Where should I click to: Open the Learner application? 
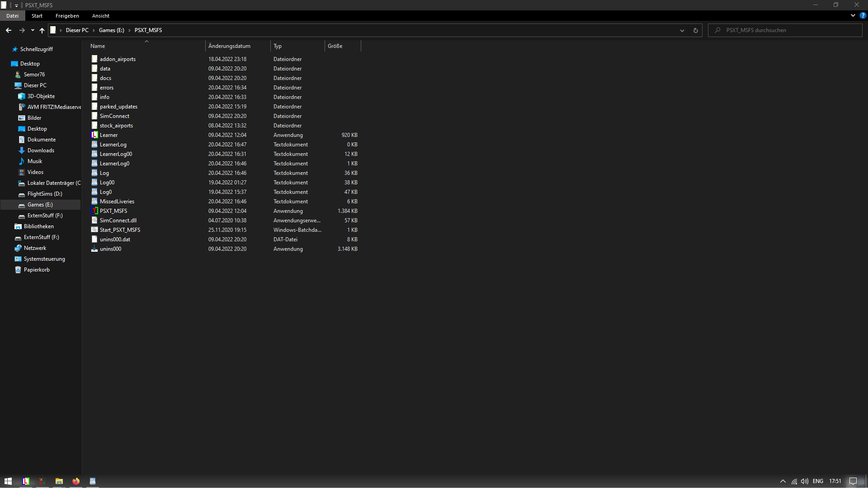109,135
